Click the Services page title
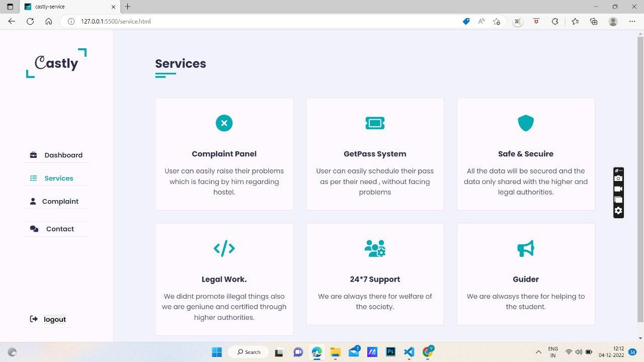The image size is (644, 362). (181, 64)
